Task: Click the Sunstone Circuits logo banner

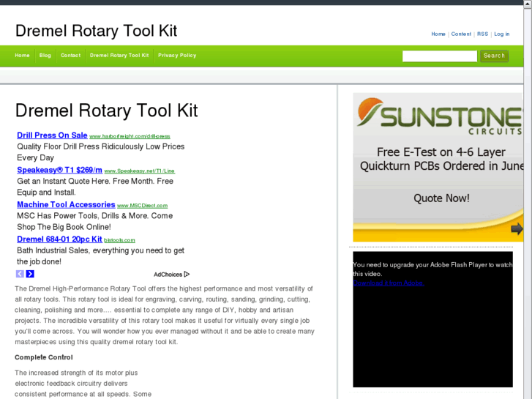Action: [x=439, y=116]
